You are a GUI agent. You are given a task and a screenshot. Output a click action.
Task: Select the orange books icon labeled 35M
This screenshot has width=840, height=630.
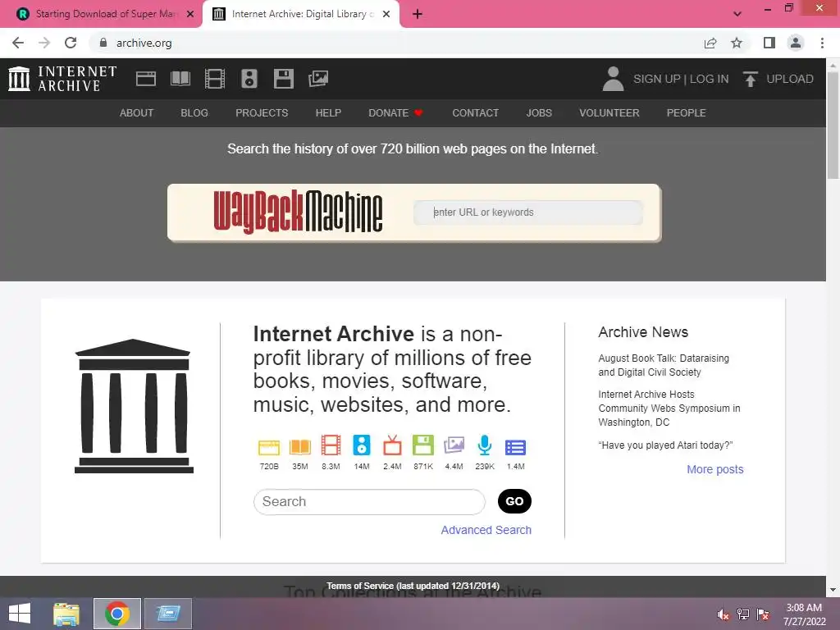click(300, 447)
